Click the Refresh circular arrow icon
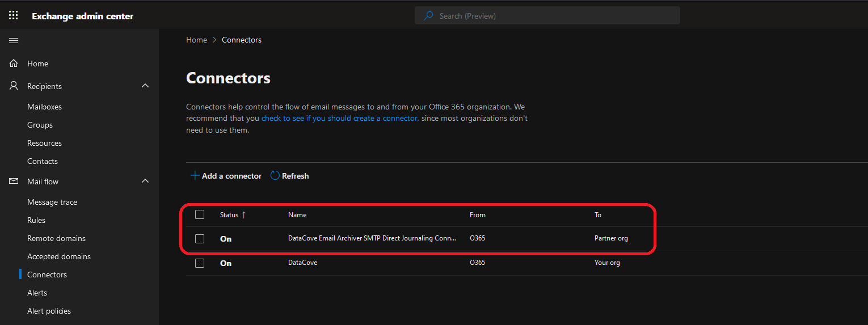This screenshot has width=868, height=325. (275, 176)
